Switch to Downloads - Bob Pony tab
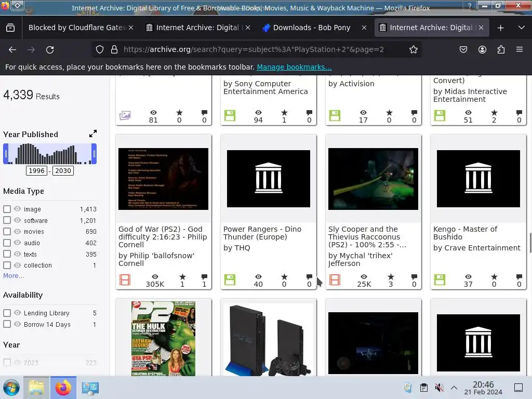This screenshot has width=532, height=399. (312, 28)
